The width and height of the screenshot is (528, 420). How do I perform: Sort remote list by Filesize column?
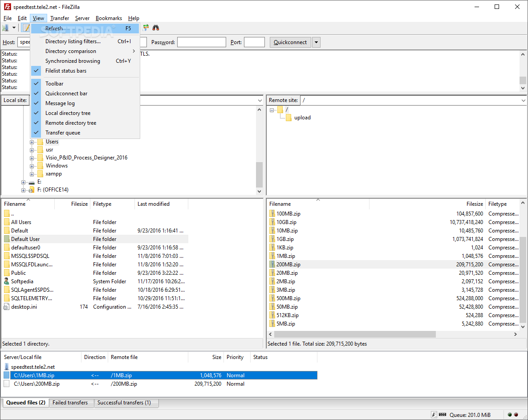tap(427, 204)
